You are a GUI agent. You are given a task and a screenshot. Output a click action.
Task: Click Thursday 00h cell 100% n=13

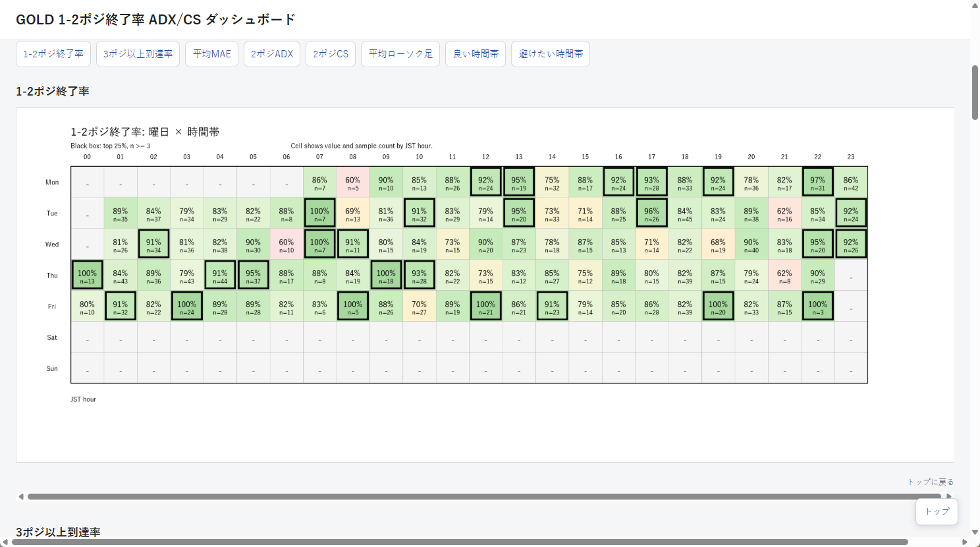pyautogui.click(x=87, y=275)
